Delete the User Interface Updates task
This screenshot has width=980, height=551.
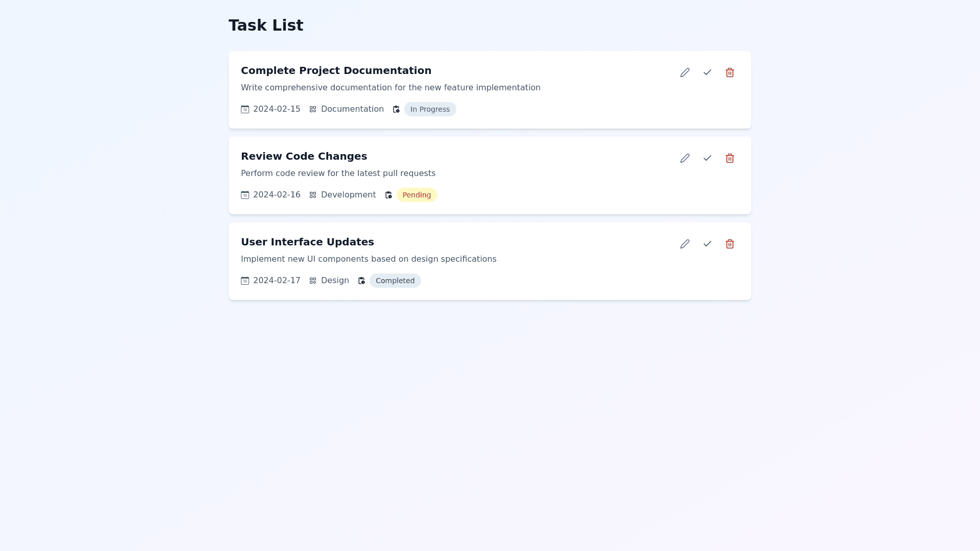coord(730,244)
